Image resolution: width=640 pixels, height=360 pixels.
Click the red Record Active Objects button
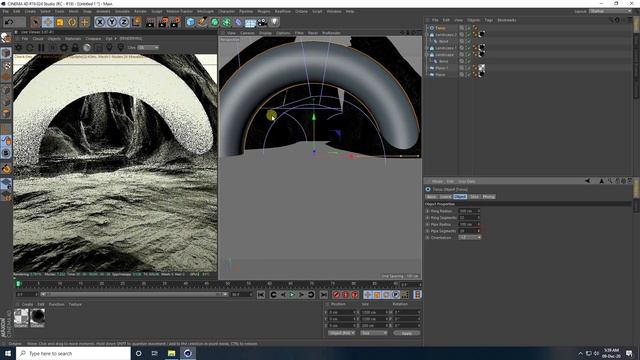coord(336,295)
